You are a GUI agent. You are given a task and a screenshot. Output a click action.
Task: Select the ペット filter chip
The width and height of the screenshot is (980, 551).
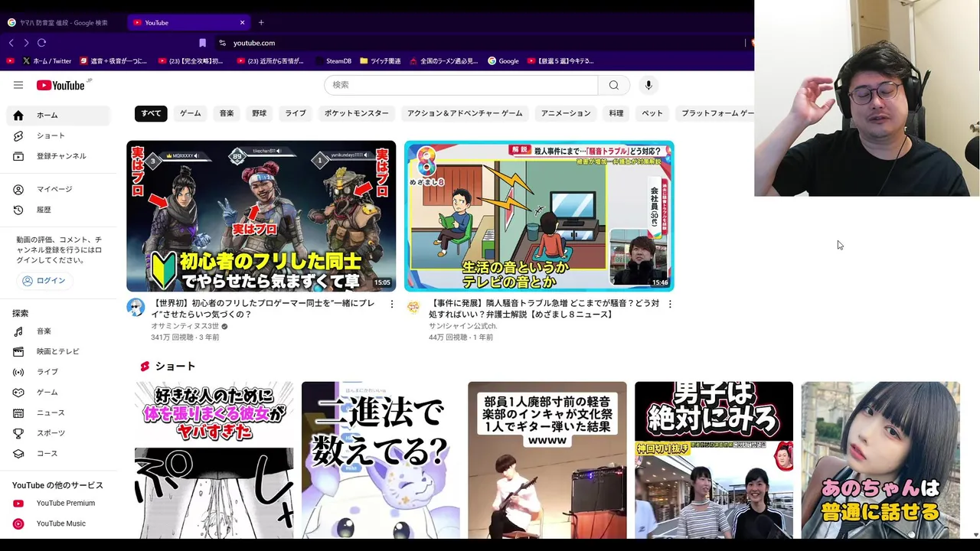(x=652, y=113)
